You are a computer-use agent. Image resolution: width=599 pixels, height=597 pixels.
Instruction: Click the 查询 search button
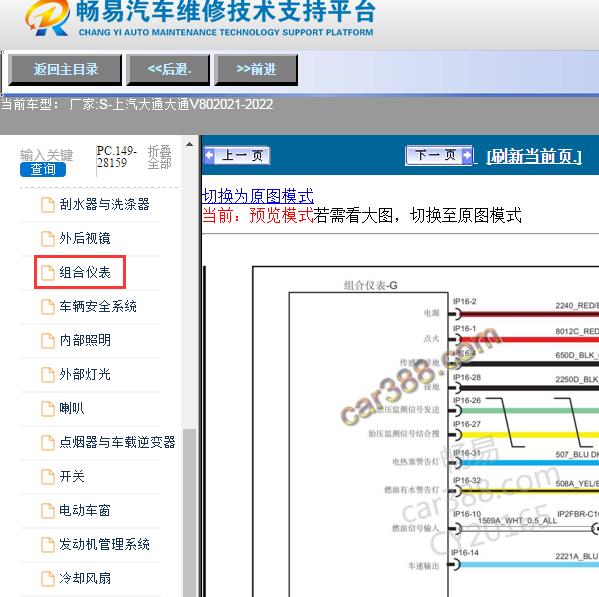point(43,169)
